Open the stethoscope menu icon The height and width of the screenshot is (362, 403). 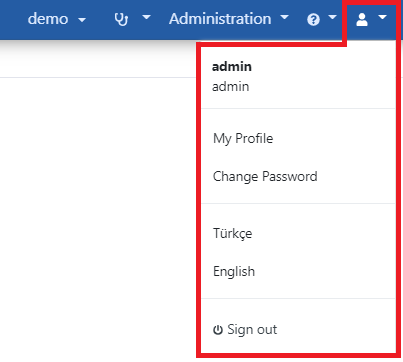pos(121,19)
